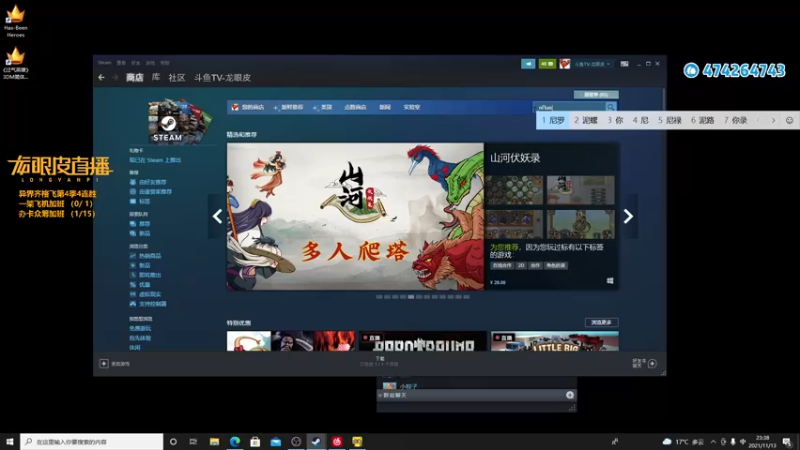The image size is (800, 450).
Task: Click the magnifier search button in the store
Action: pos(611,107)
